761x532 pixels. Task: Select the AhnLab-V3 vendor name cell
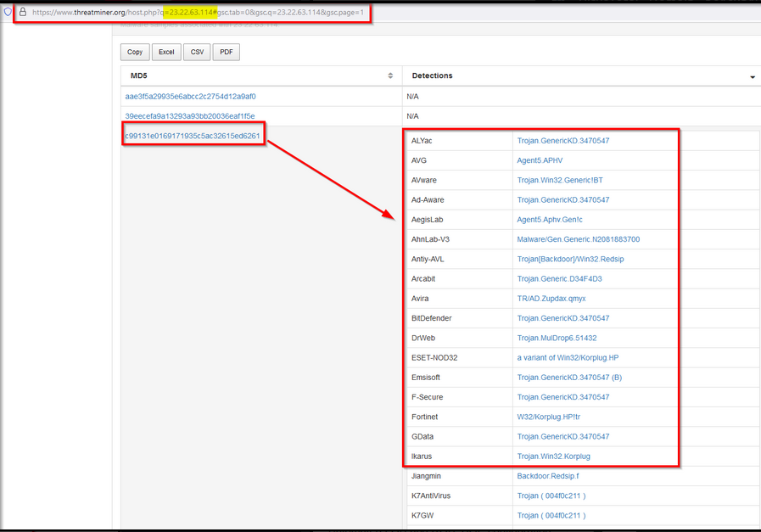[460, 239]
